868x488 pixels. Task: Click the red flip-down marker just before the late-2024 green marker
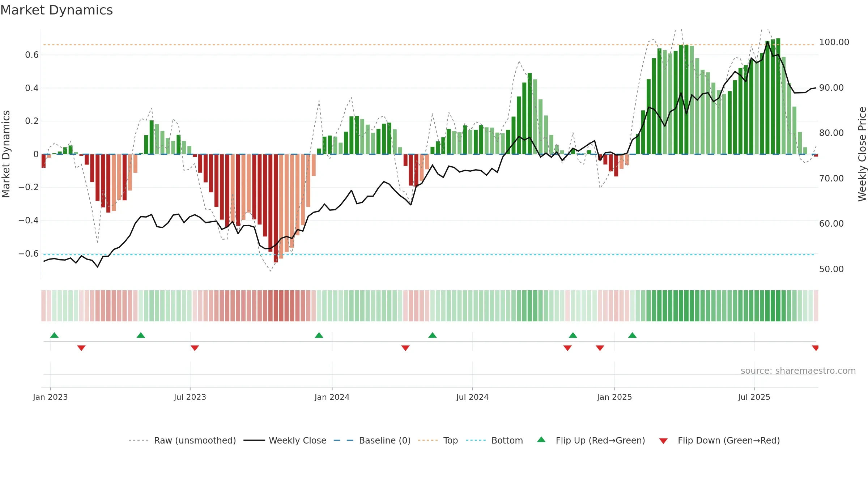[x=567, y=348]
